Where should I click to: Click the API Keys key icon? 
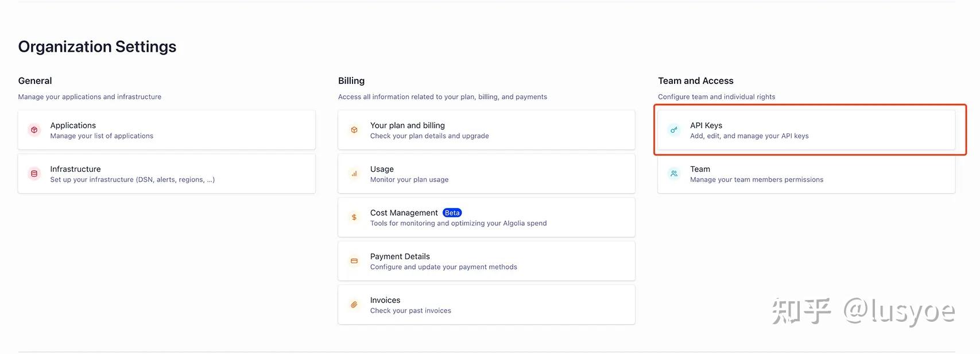tap(673, 129)
